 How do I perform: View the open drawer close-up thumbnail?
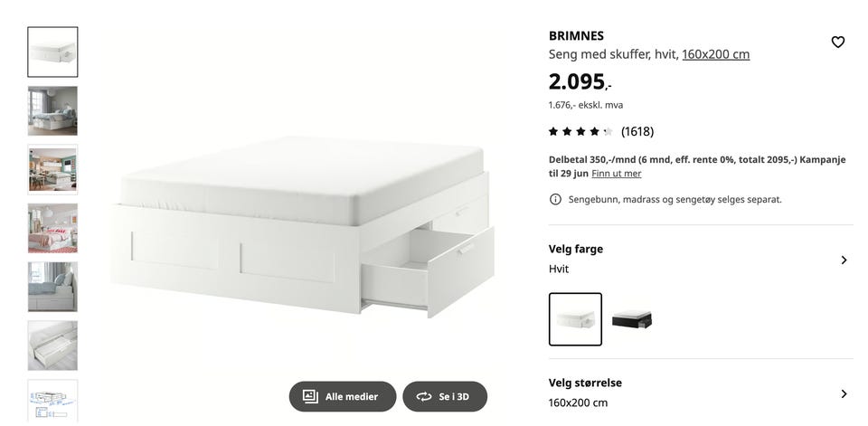(x=52, y=346)
